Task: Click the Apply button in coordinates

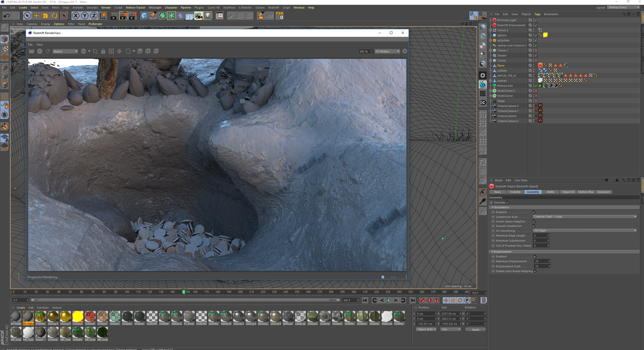Action: (x=475, y=330)
